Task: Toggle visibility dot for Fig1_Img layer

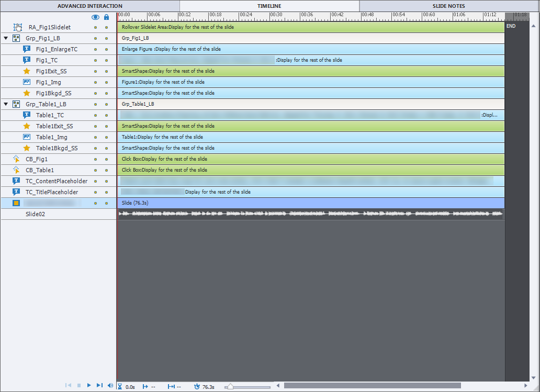Action: tap(95, 83)
